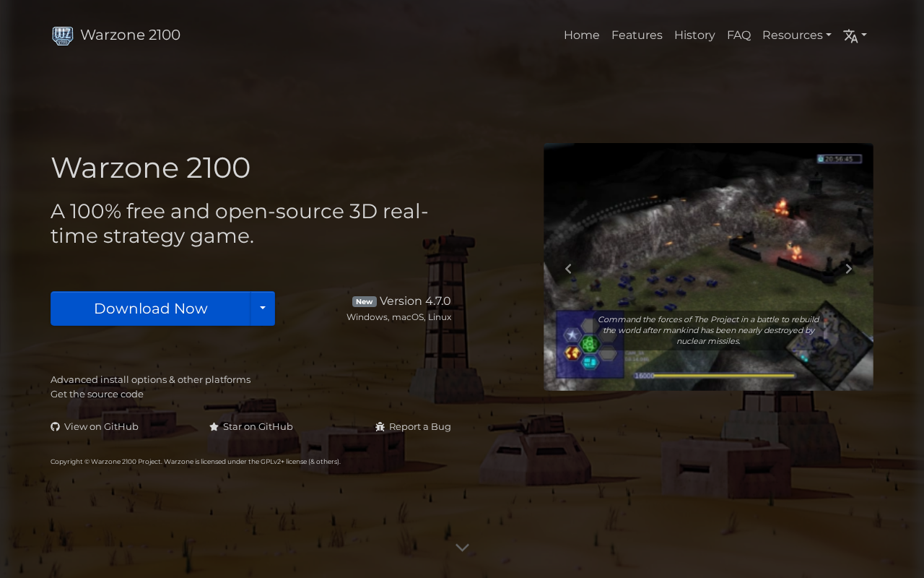Screen dimensions: 924x578
Task: Expand the Resources dropdown menu
Action: pos(797,35)
